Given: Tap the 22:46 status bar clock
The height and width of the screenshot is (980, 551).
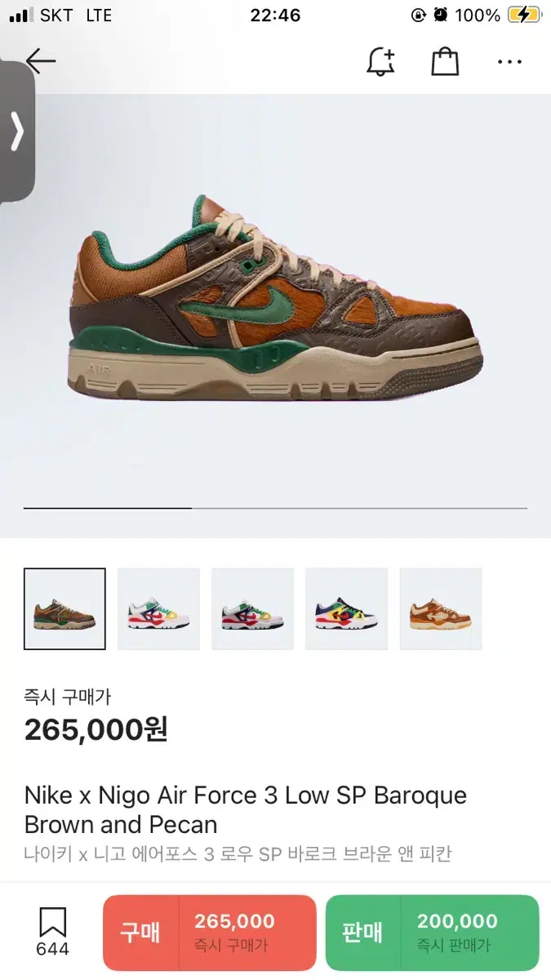Looking at the screenshot, I should (276, 15).
